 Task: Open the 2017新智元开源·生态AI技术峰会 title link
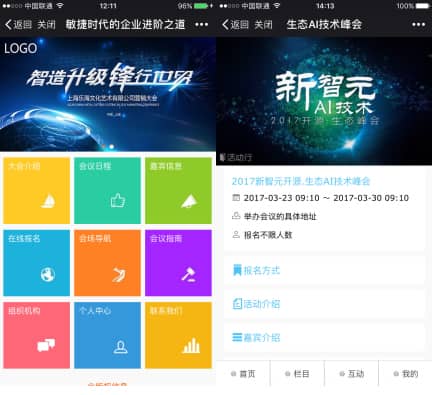click(301, 181)
